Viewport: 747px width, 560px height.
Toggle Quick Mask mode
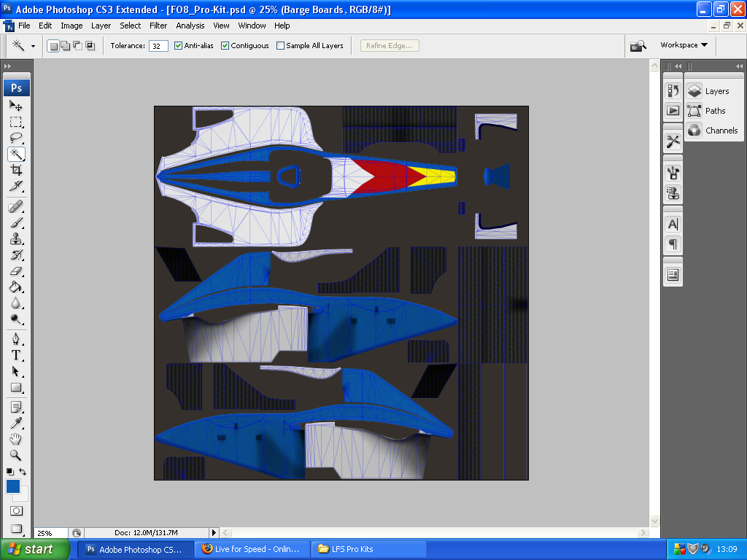(x=16, y=511)
